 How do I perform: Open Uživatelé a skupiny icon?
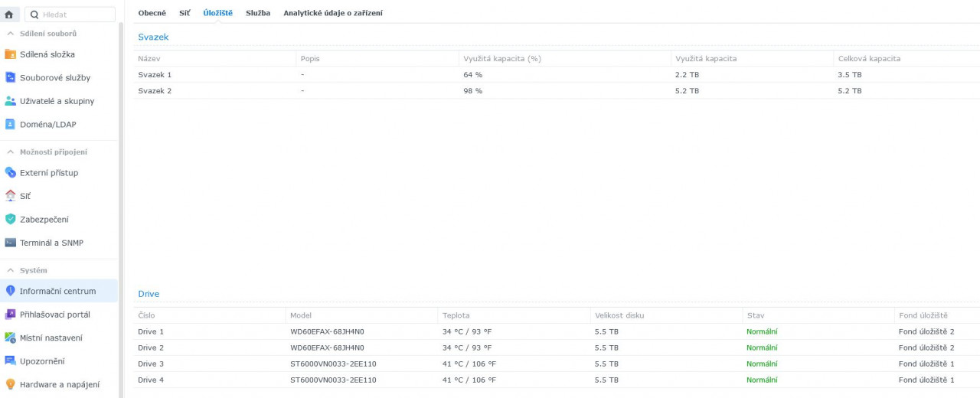pos(11,101)
